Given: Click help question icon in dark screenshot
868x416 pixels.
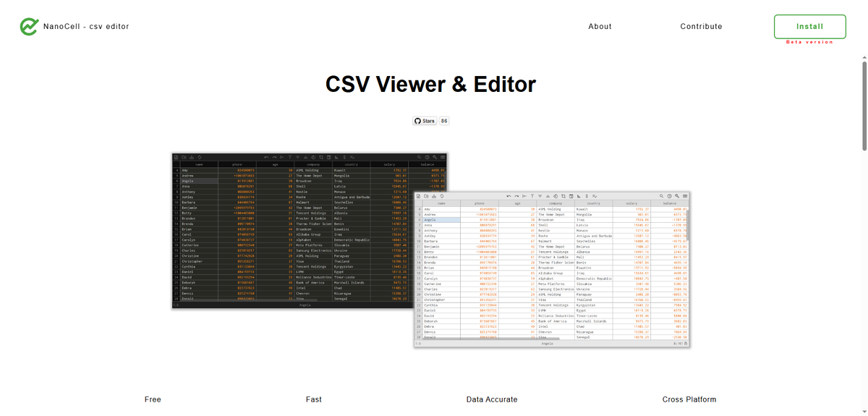Looking at the screenshot, I should click(427, 157).
